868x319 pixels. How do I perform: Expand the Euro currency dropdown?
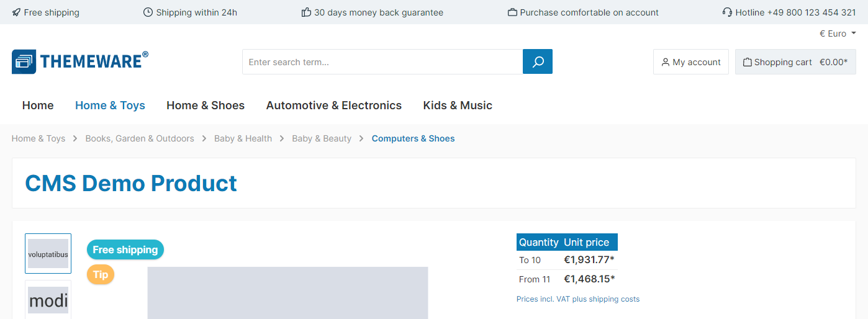838,34
